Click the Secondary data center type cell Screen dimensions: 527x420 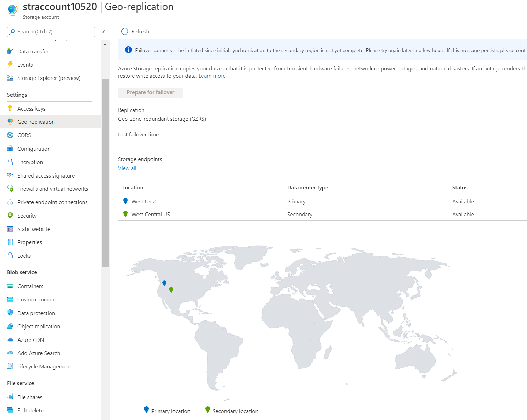point(300,214)
